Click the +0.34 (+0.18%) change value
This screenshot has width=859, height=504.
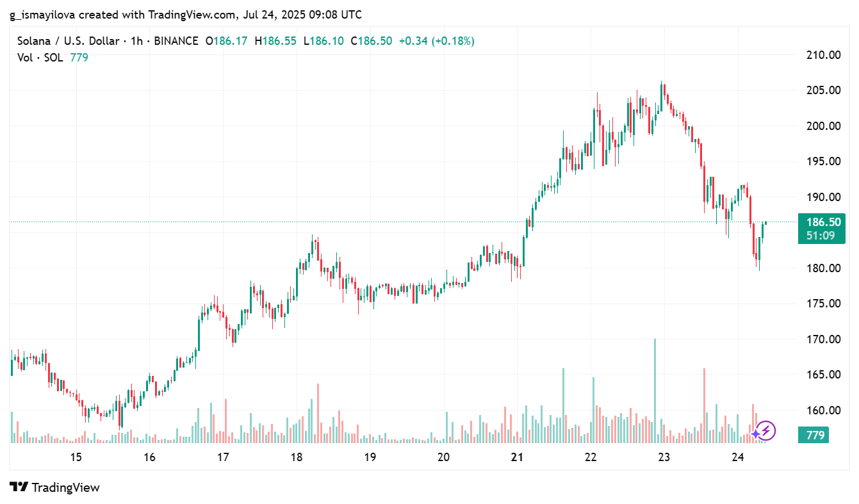[436, 41]
